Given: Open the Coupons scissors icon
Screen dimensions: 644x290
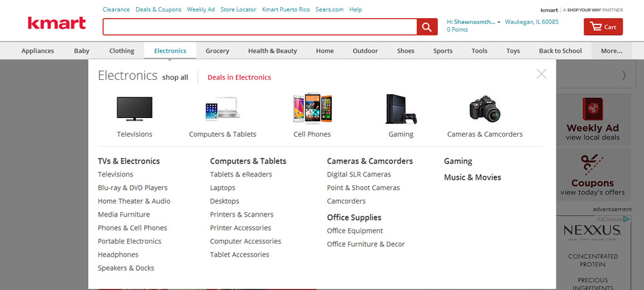Looking at the screenshot, I should [592, 165].
